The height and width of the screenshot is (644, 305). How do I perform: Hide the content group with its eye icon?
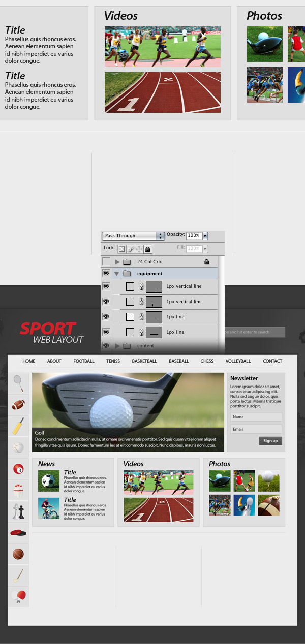[106, 345]
